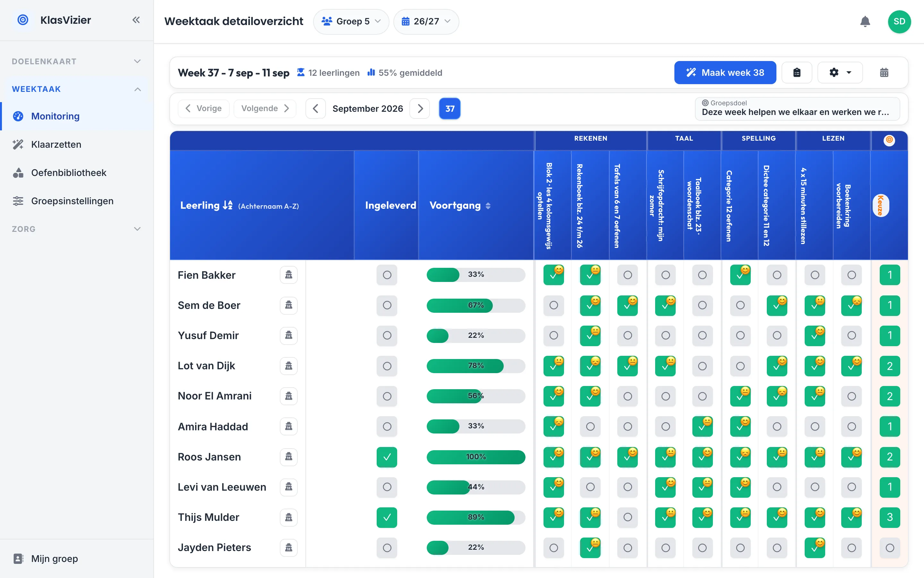The width and height of the screenshot is (924, 578).
Task: Open Oefenbibliotheek in sidebar
Action: click(77, 173)
